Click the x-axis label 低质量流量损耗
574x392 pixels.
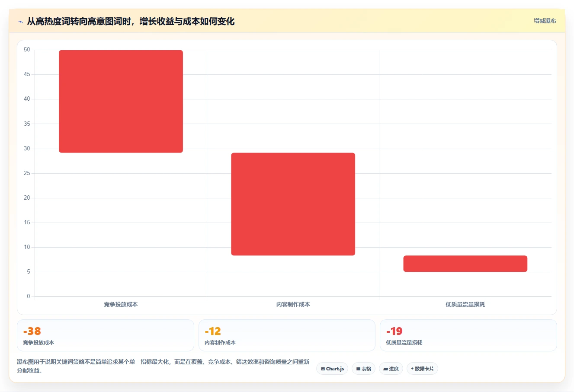click(x=465, y=304)
